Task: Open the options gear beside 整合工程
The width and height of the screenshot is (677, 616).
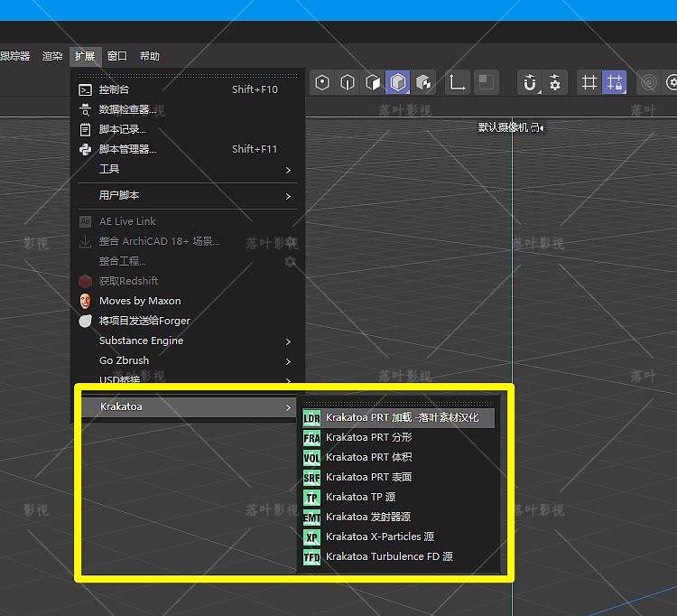Action: pyautogui.click(x=290, y=261)
